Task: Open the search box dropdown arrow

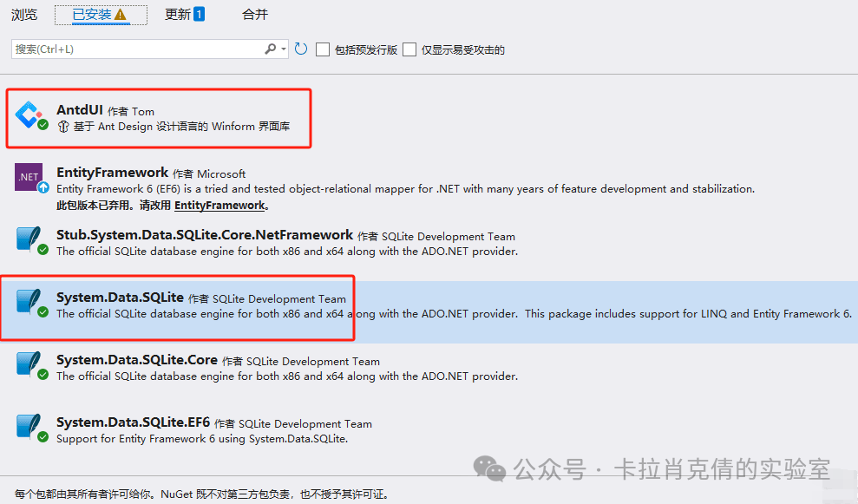Action: pos(284,49)
